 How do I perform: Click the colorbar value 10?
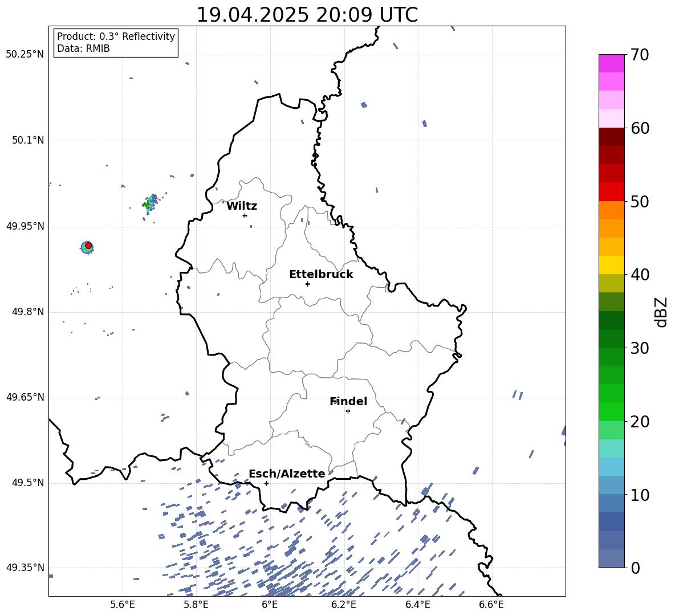click(x=640, y=495)
